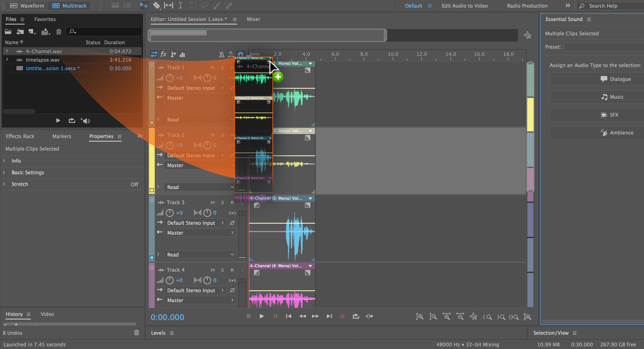Open the effects rack view via fx icon
644x349 pixels.
pyautogui.click(x=163, y=54)
